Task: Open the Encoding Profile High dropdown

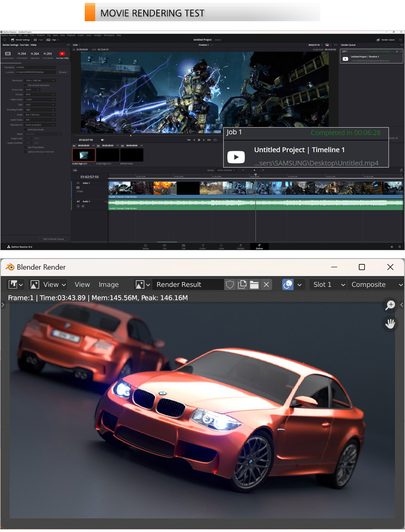Action: tap(40, 110)
